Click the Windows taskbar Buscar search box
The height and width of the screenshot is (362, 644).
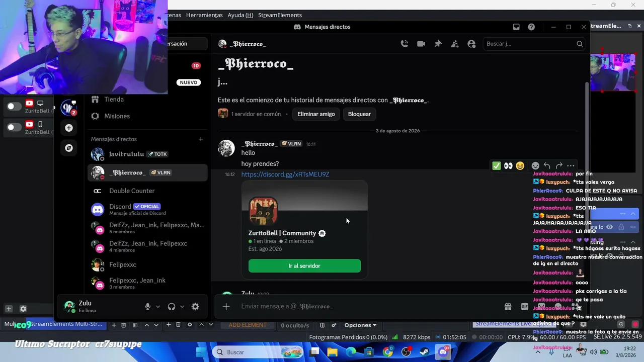pos(257,352)
